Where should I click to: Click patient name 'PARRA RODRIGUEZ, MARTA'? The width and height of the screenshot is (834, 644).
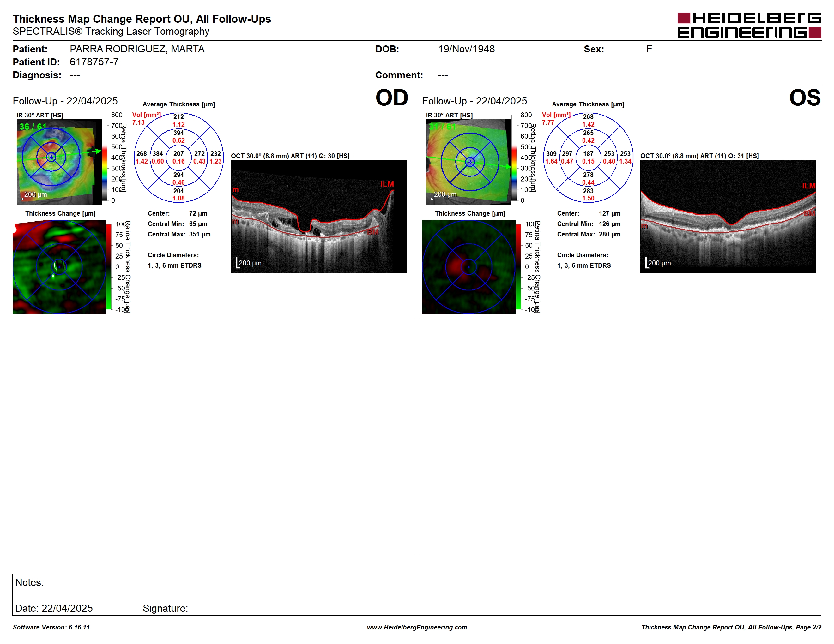137,49
